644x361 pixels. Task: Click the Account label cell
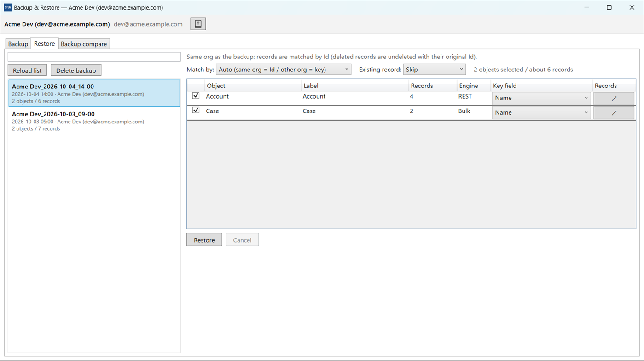tap(314, 96)
